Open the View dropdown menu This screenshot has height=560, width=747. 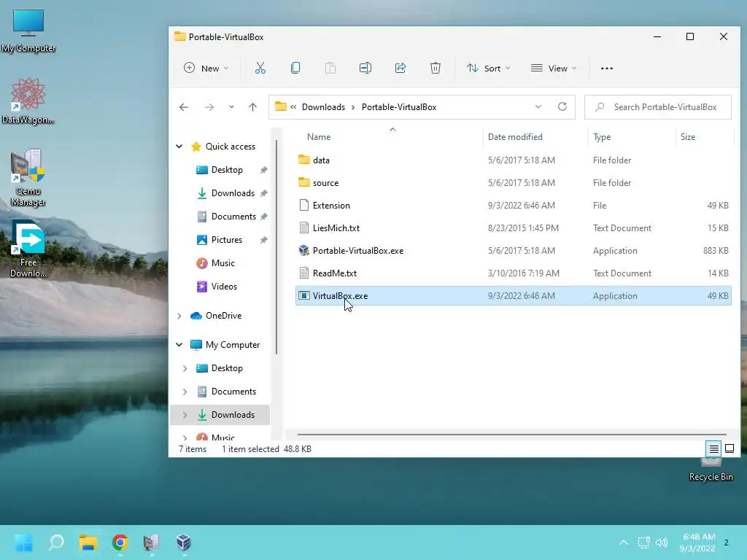point(554,68)
